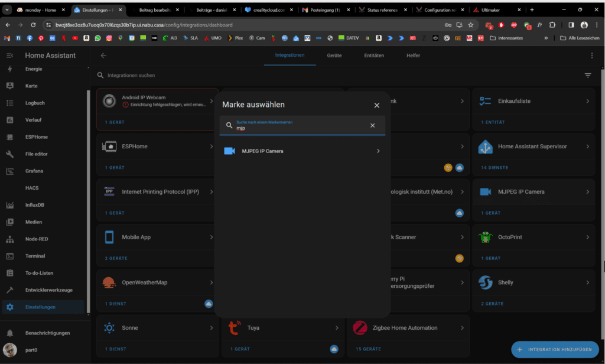Screen dimensions: 605x364
Task: Expand the OctoPrint card chevron
Action: [588, 237]
